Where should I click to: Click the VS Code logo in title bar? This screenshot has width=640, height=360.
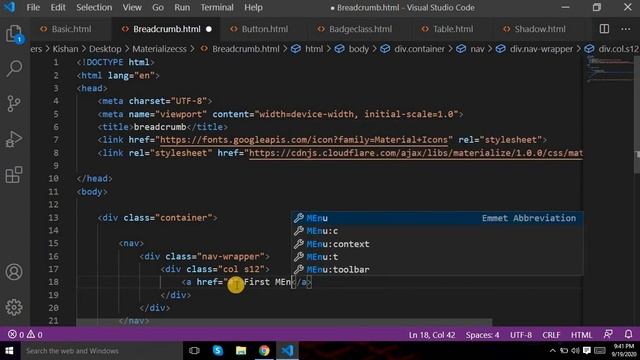coord(9,7)
